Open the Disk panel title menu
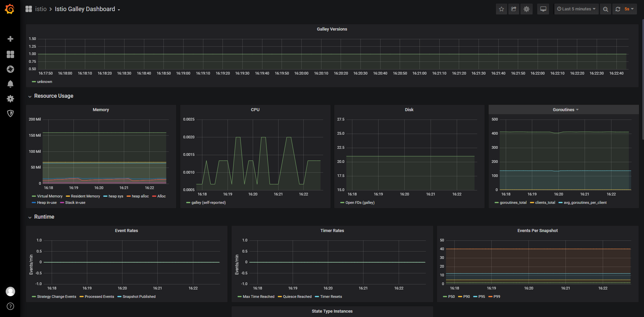Image resolution: width=644 pixels, height=317 pixels. [x=409, y=110]
